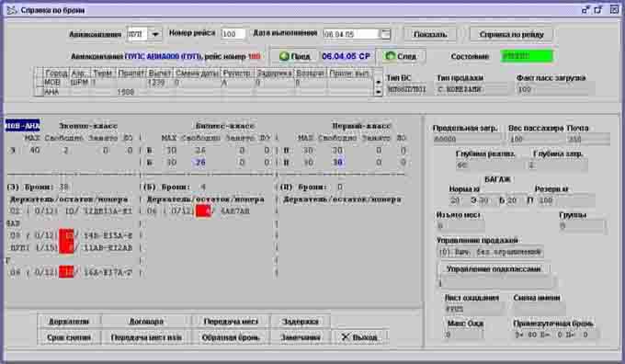Select the highlighted МОВ-АНА segment label
Image resolution: width=625 pixels, height=364 pixels.
pyautogui.click(x=22, y=126)
